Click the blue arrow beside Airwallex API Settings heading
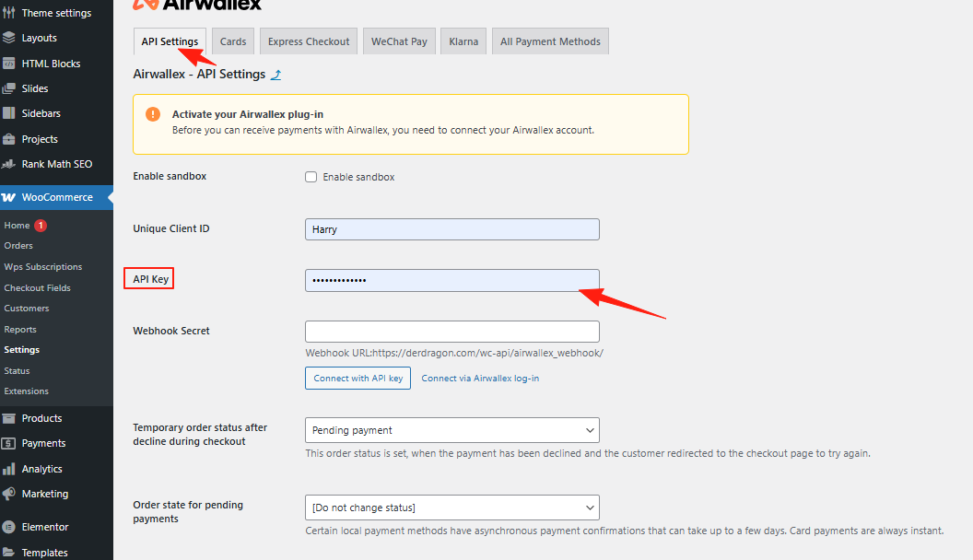 (x=275, y=74)
